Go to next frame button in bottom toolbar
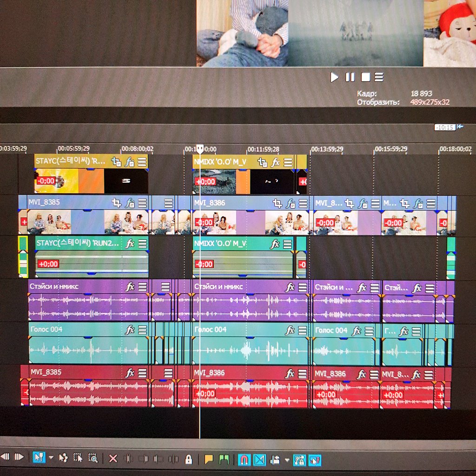 click(19, 456)
